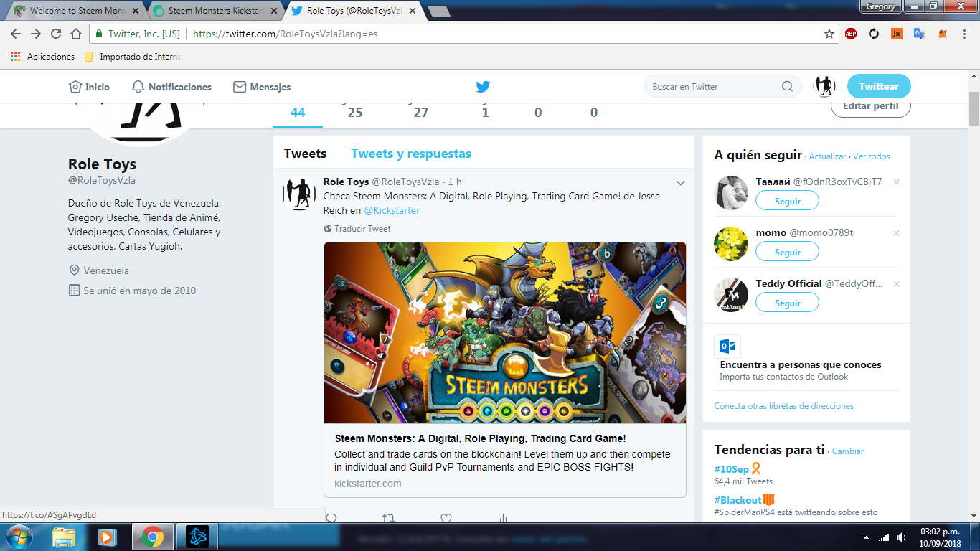The image size is (980, 551).
Task: Expand the tweet options chevron
Action: tap(681, 183)
